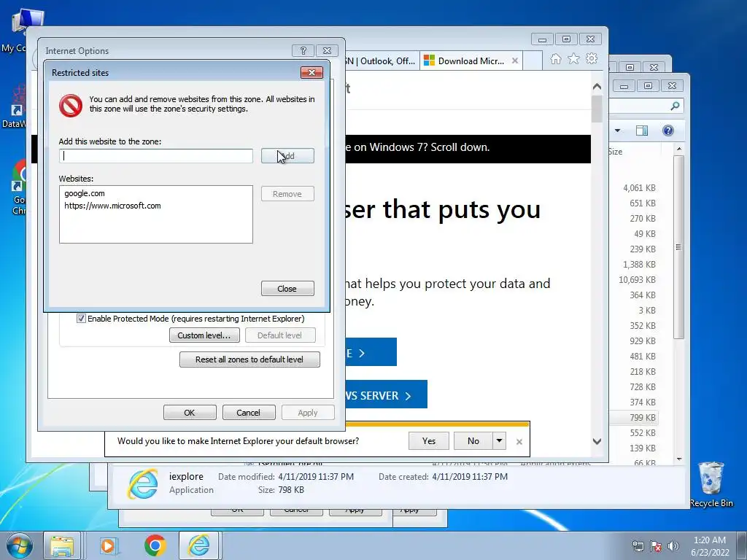Click the blue help icon in Explorer window
The width and height of the screenshot is (747, 560).
[x=668, y=131]
